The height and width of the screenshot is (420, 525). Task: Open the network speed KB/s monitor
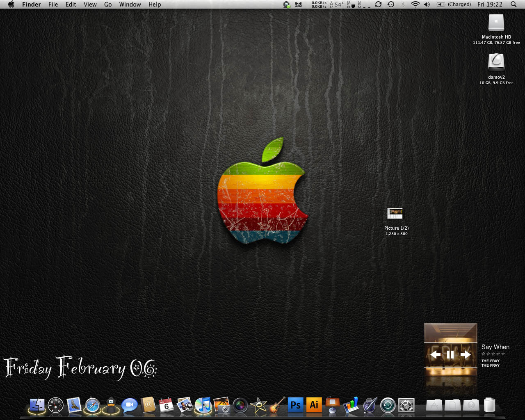(319, 5)
